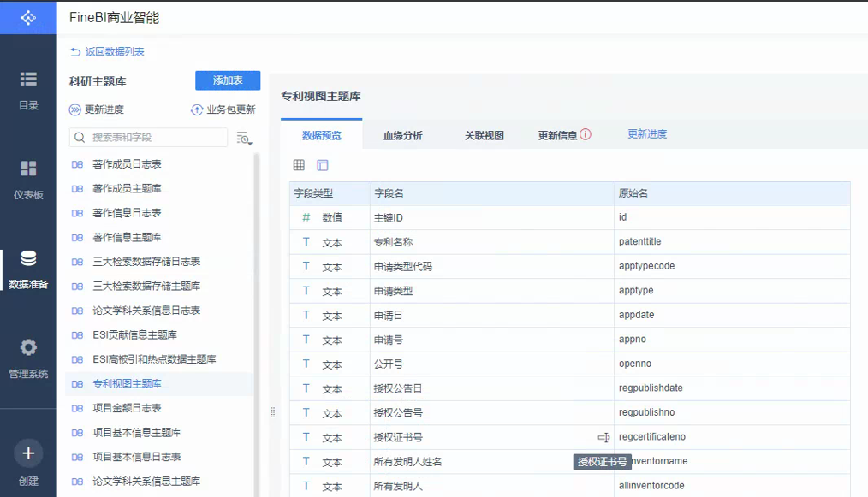
Task: Click the 添加表 button
Action: pyautogui.click(x=228, y=80)
